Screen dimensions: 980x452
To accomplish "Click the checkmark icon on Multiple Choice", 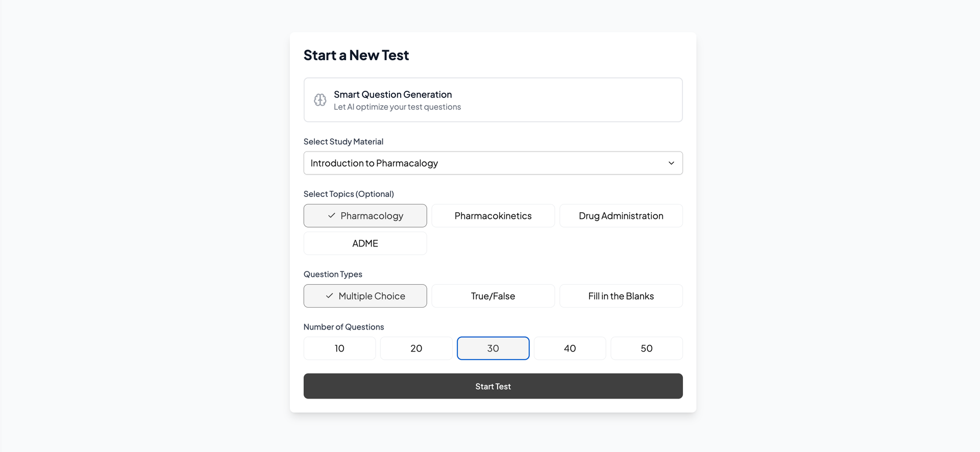I will (x=329, y=296).
